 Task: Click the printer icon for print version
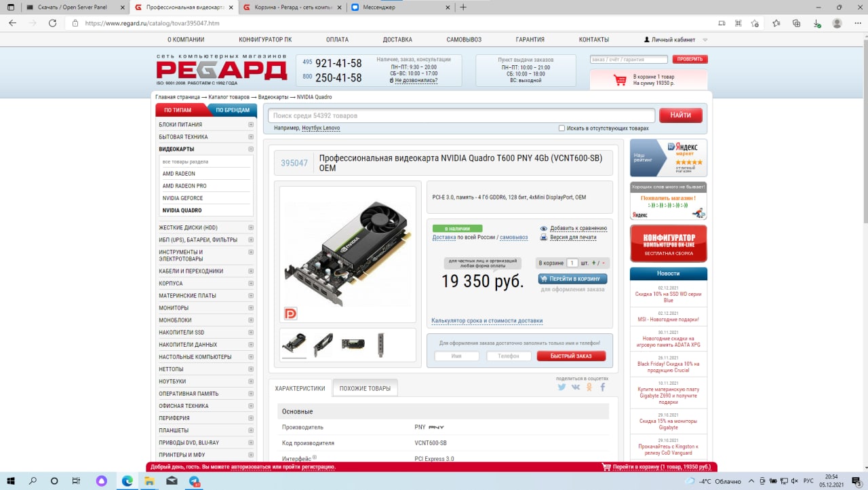click(x=544, y=238)
